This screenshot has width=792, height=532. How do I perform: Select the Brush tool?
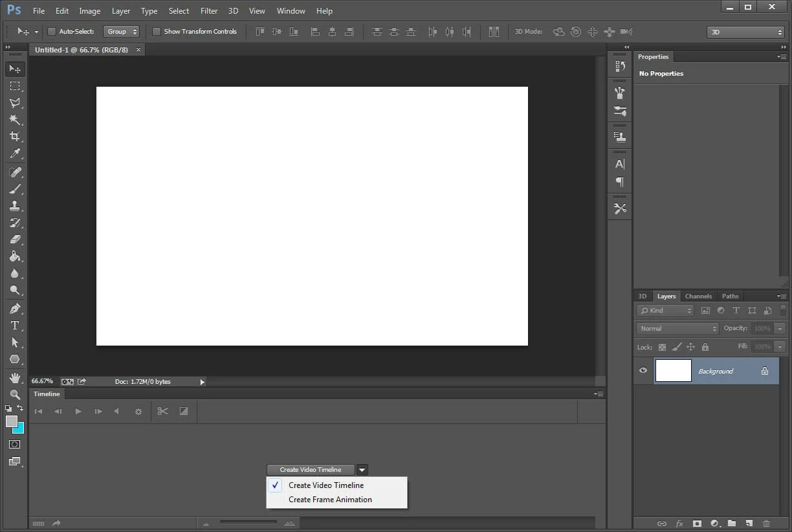click(x=15, y=189)
